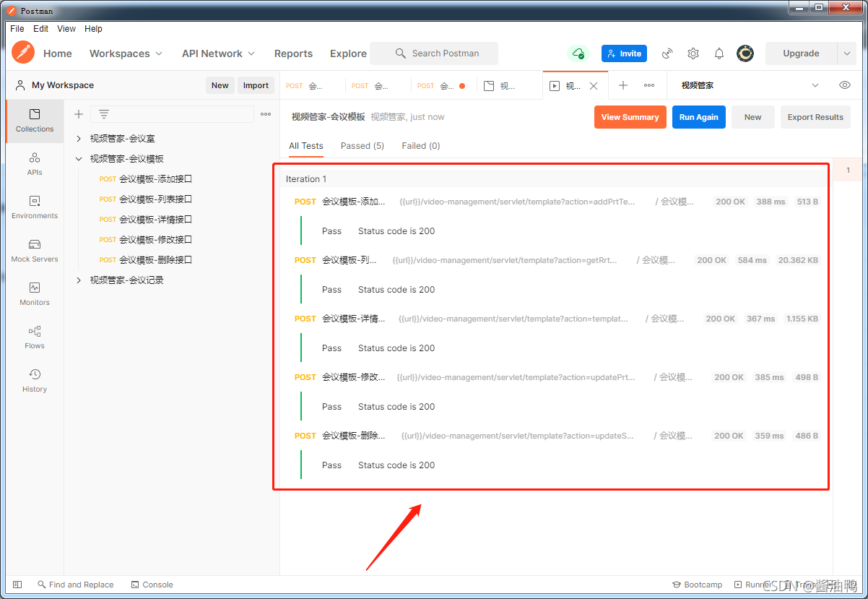Switch to the All Tests tab
The height and width of the screenshot is (599, 868).
click(x=306, y=146)
